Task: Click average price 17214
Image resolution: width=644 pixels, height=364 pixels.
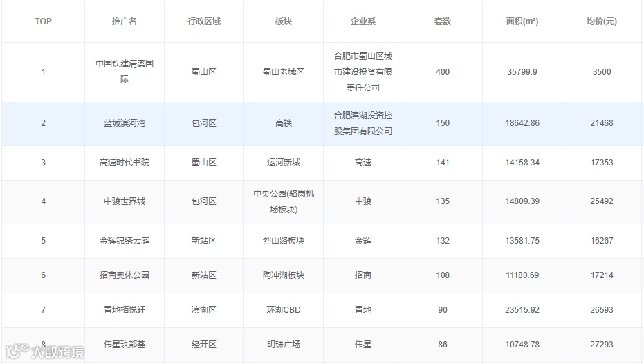Action: (x=602, y=275)
